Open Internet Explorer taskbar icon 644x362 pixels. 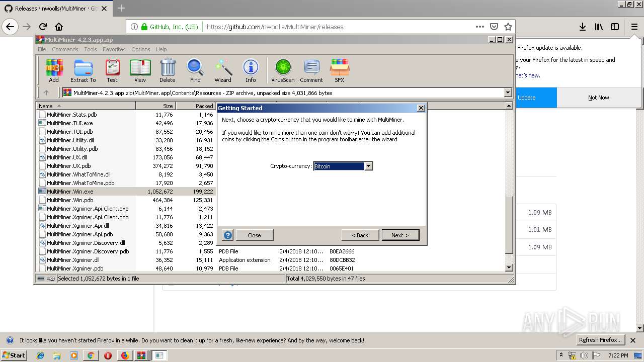click(x=40, y=355)
